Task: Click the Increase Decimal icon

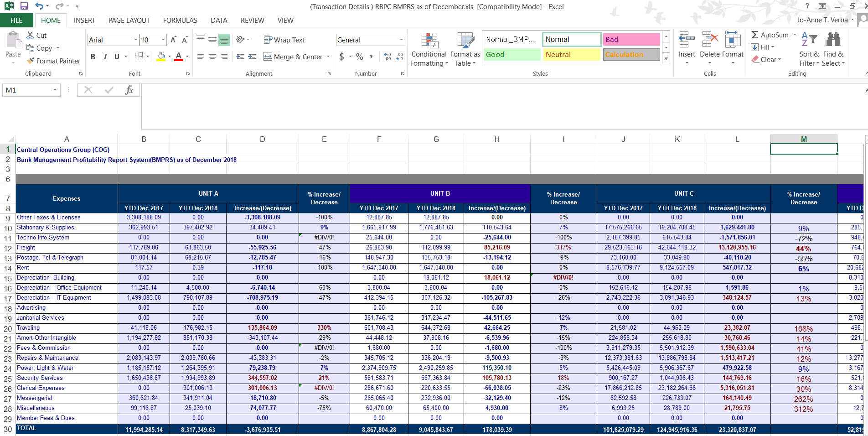Action: (387, 57)
